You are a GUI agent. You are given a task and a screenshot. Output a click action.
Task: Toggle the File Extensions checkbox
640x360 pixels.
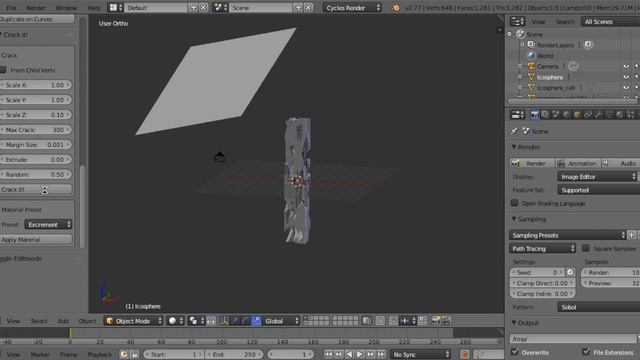586,351
